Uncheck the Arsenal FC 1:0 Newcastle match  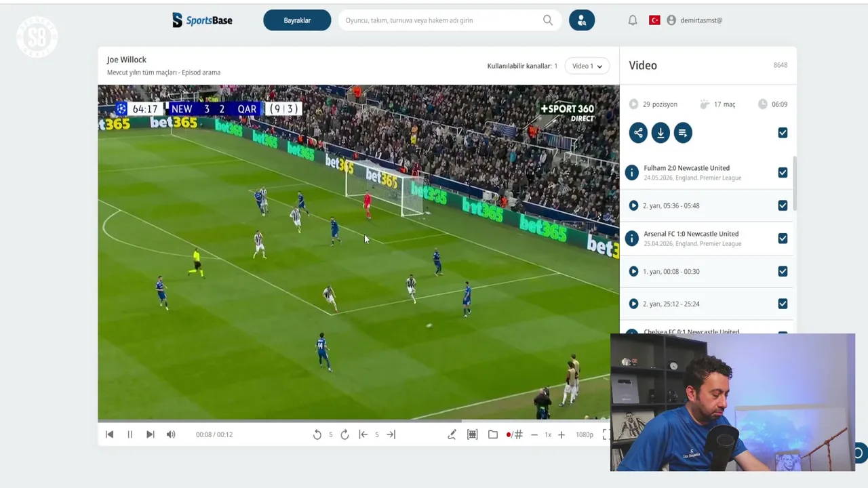tap(783, 239)
